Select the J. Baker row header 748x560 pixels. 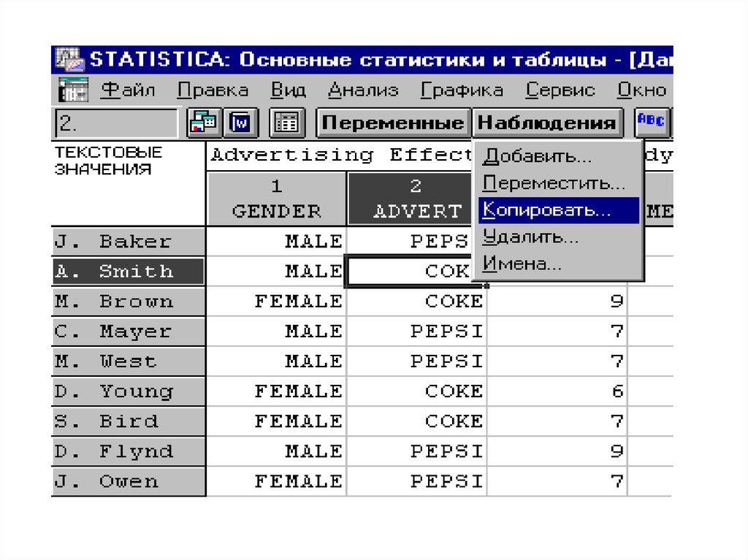(129, 242)
